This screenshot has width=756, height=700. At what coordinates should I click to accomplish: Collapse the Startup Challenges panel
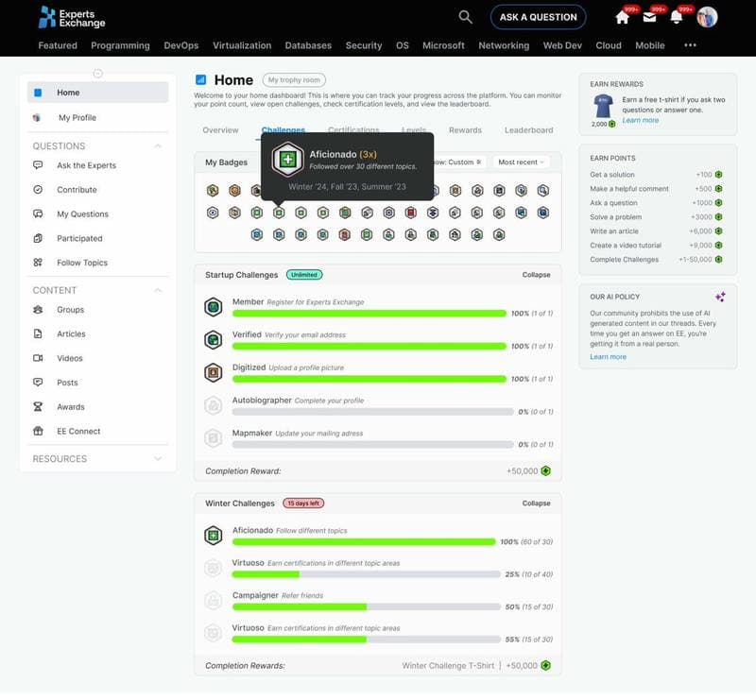[x=536, y=275]
